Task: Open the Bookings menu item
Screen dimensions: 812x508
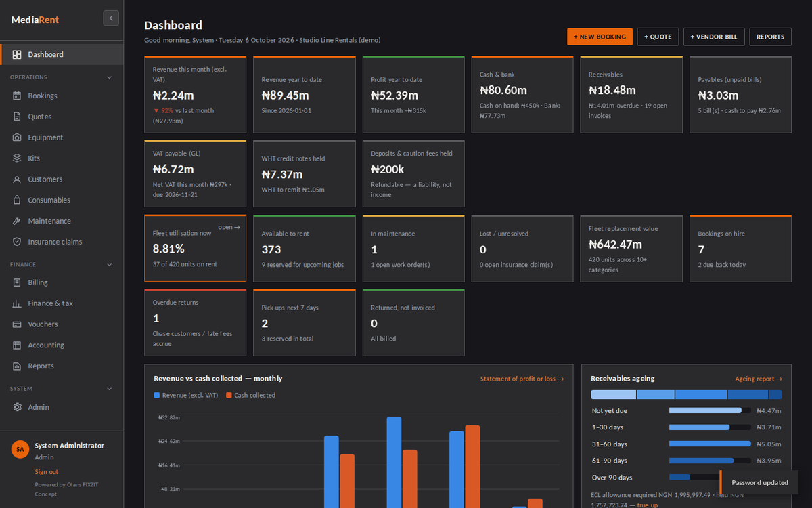Action: click(62, 96)
